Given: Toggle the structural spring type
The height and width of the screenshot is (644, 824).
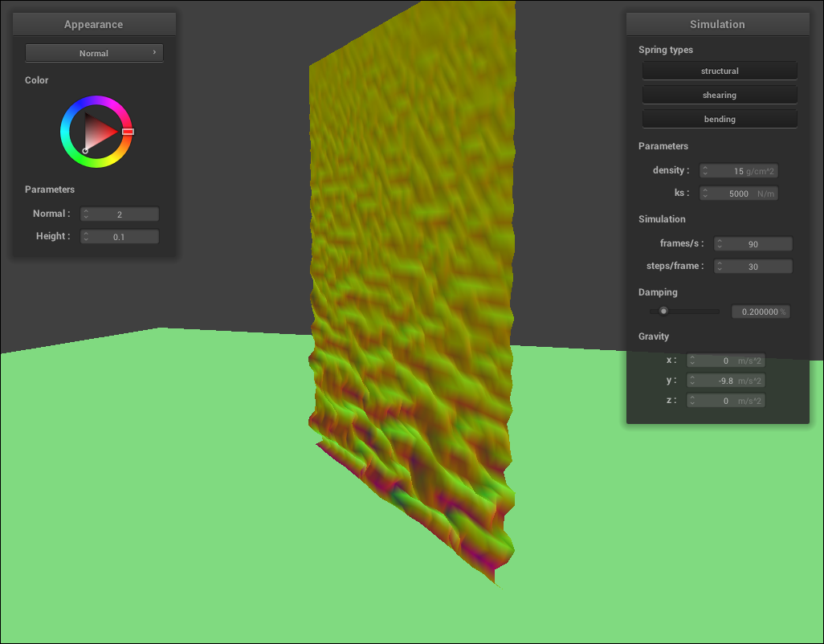Looking at the screenshot, I should click(x=720, y=71).
